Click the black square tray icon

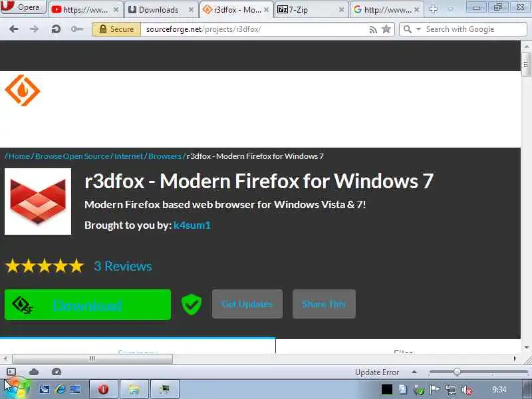[387, 390]
